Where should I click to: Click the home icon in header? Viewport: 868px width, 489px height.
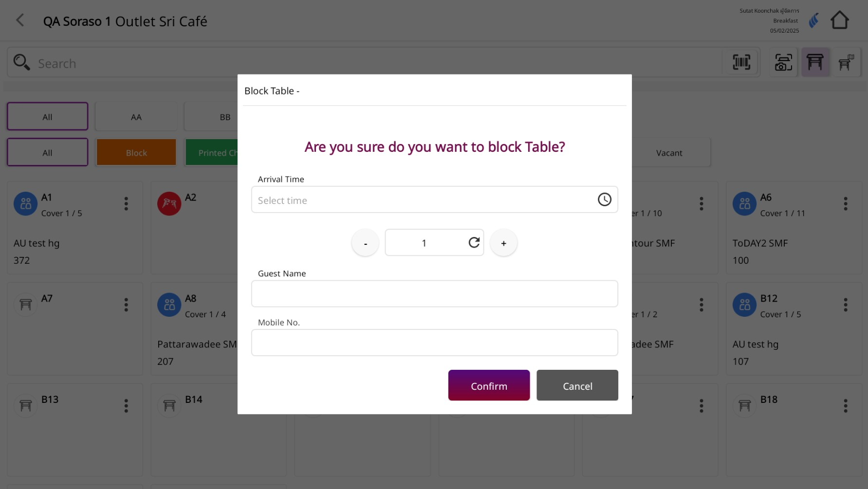[839, 20]
